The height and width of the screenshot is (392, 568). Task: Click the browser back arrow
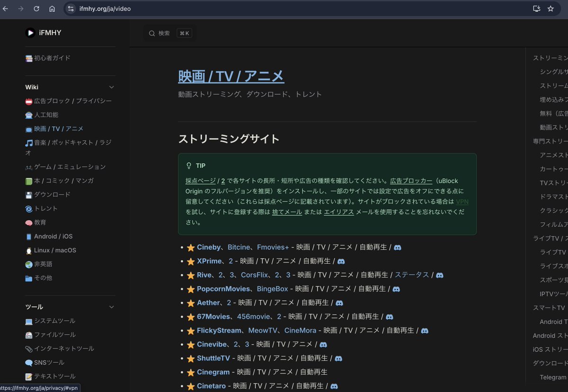6,9
